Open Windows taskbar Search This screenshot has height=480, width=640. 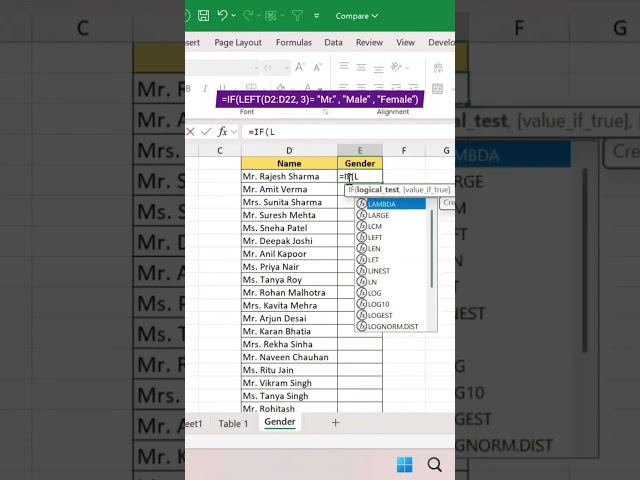tap(434, 464)
